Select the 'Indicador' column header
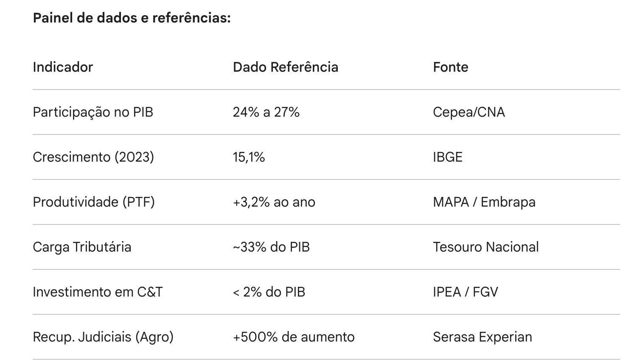Image resolution: width=623 pixels, height=364 pixels. point(63,67)
